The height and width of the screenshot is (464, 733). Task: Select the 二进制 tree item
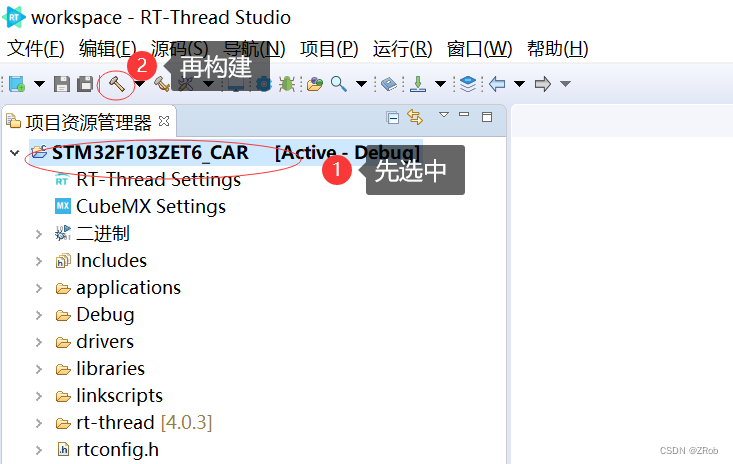point(103,233)
